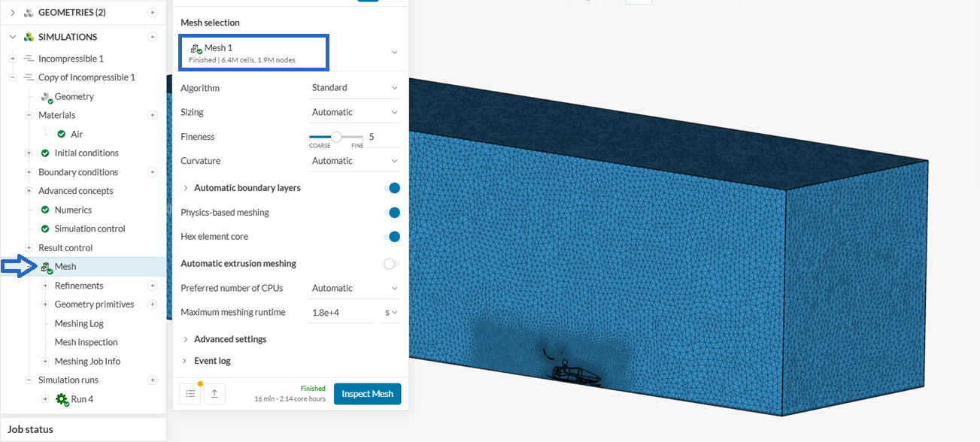Click the Fineness slider handle
Image resolution: width=980 pixels, height=442 pixels.
coord(336,137)
